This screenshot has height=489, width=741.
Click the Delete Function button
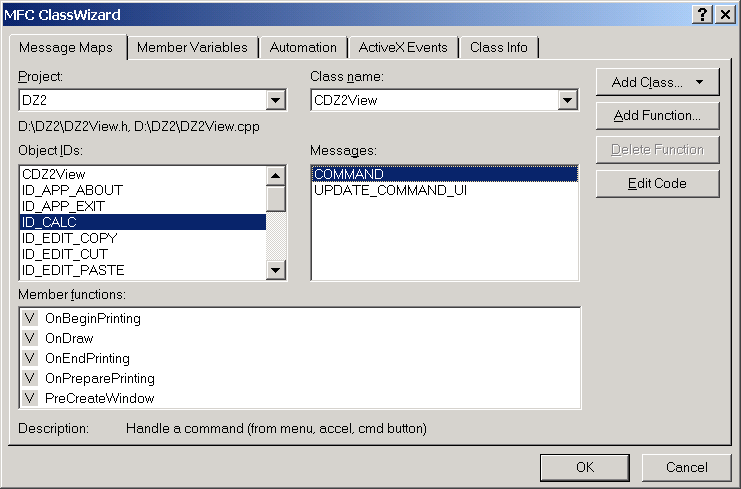[x=657, y=150]
